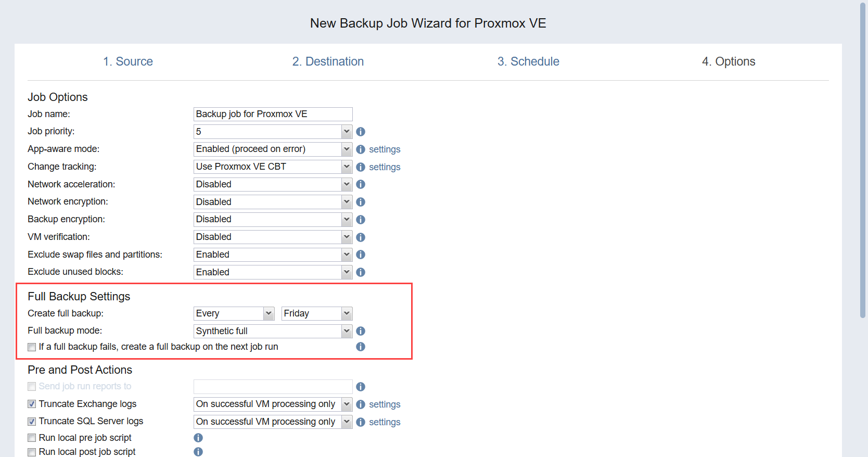Open Truncate SQL Server logs settings link

point(385,422)
